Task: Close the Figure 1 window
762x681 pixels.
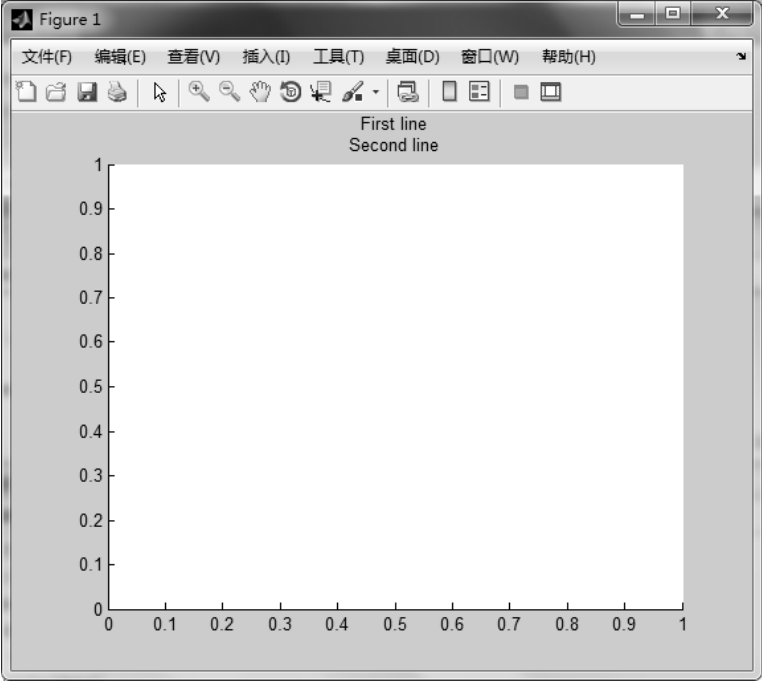Action: [722, 14]
